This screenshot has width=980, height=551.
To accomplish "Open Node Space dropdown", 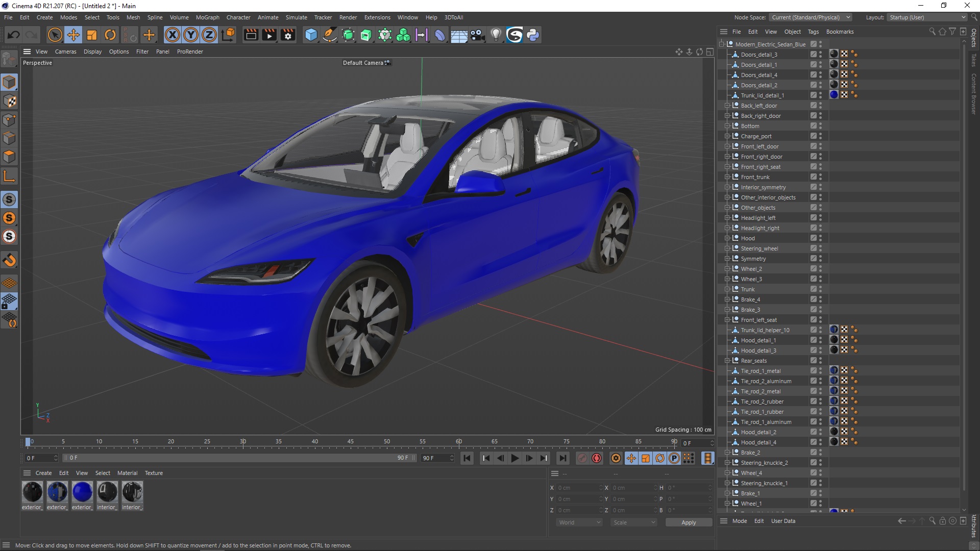I will point(811,17).
